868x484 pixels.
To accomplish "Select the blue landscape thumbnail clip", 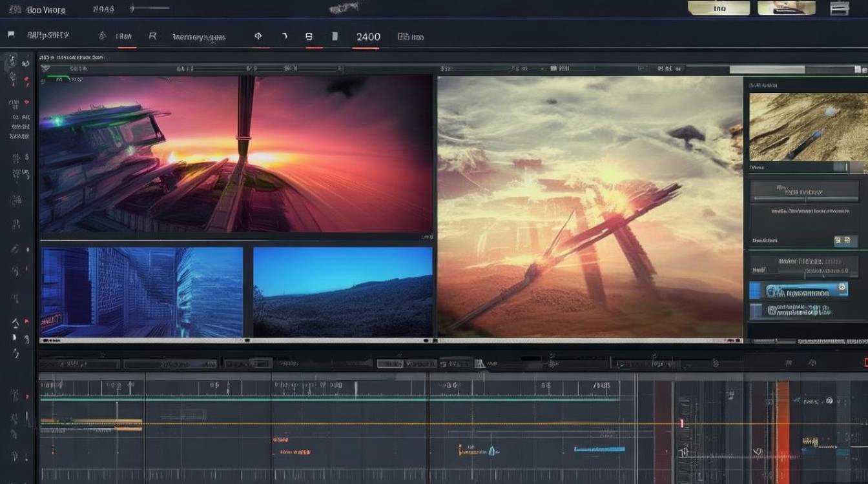I will coord(343,292).
